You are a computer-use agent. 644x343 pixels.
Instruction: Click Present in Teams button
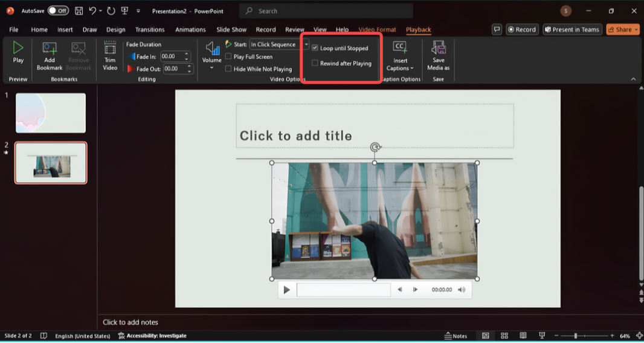(x=572, y=29)
